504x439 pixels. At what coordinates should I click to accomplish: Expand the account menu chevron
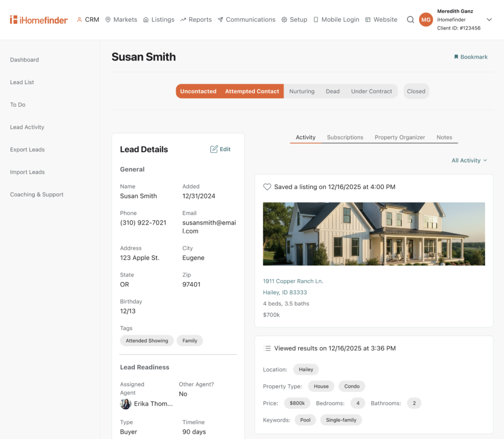pyautogui.click(x=489, y=20)
